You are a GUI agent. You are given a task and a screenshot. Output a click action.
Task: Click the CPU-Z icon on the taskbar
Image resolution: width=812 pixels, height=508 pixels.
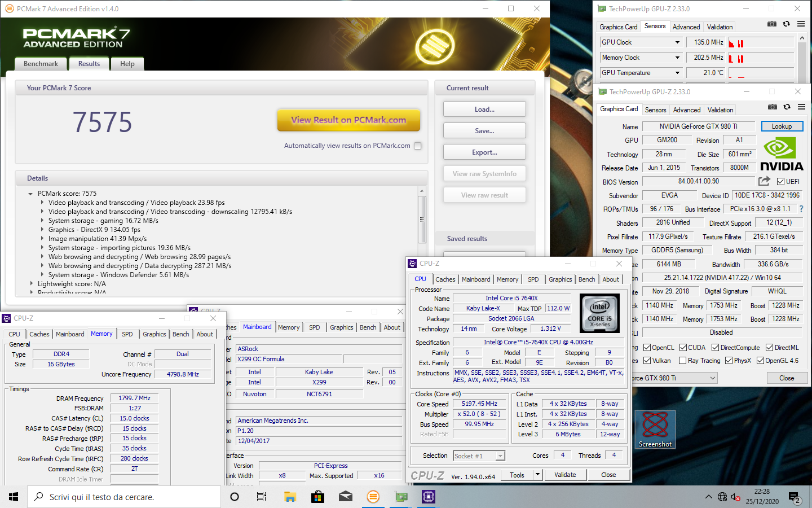[429, 497]
